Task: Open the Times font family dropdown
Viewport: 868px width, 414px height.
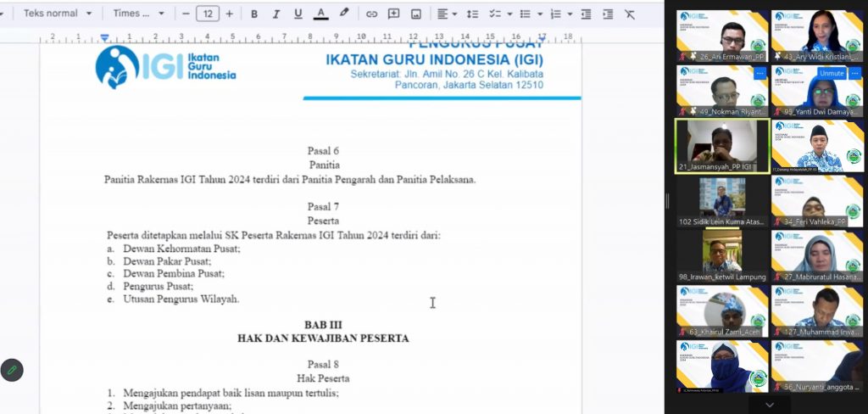Action: pos(139,14)
